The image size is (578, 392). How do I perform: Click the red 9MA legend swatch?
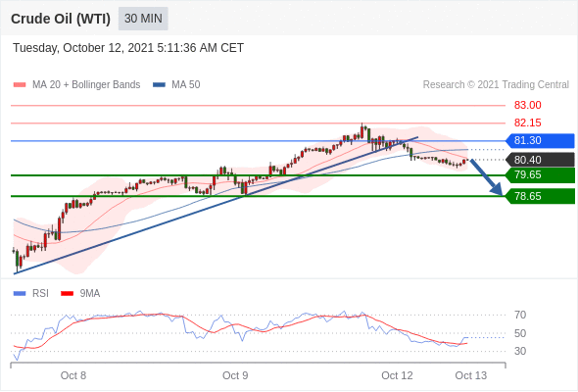pos(67,294)
